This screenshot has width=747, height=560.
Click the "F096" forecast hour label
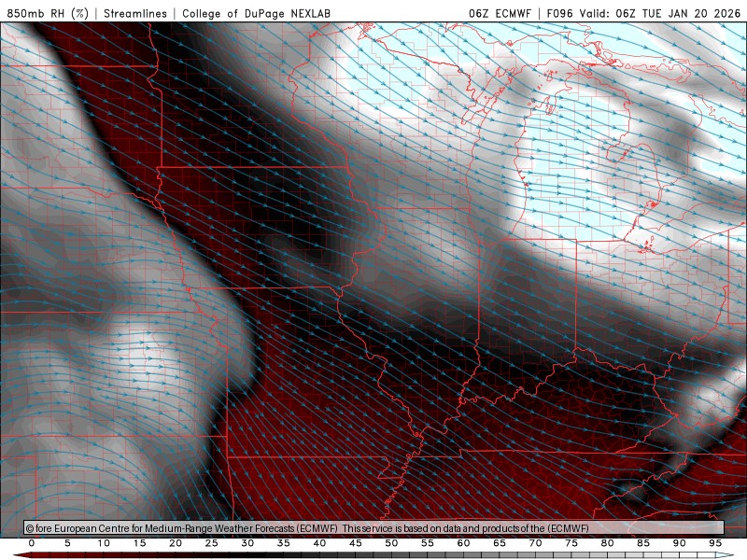[560, 13]
